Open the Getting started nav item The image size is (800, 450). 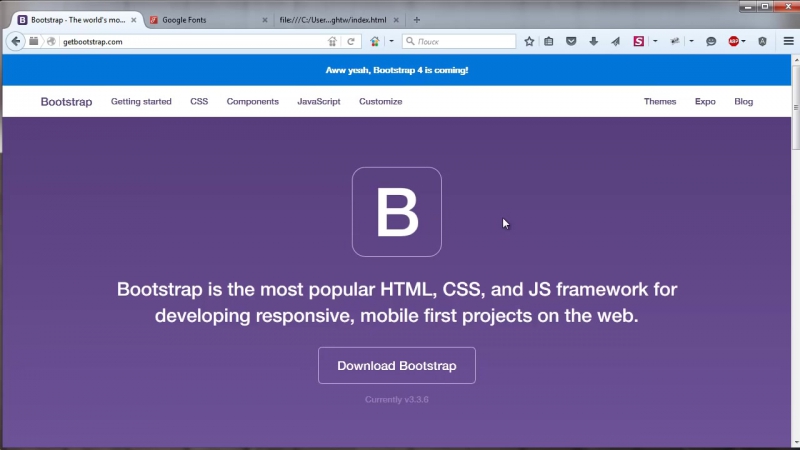(141, 102)
